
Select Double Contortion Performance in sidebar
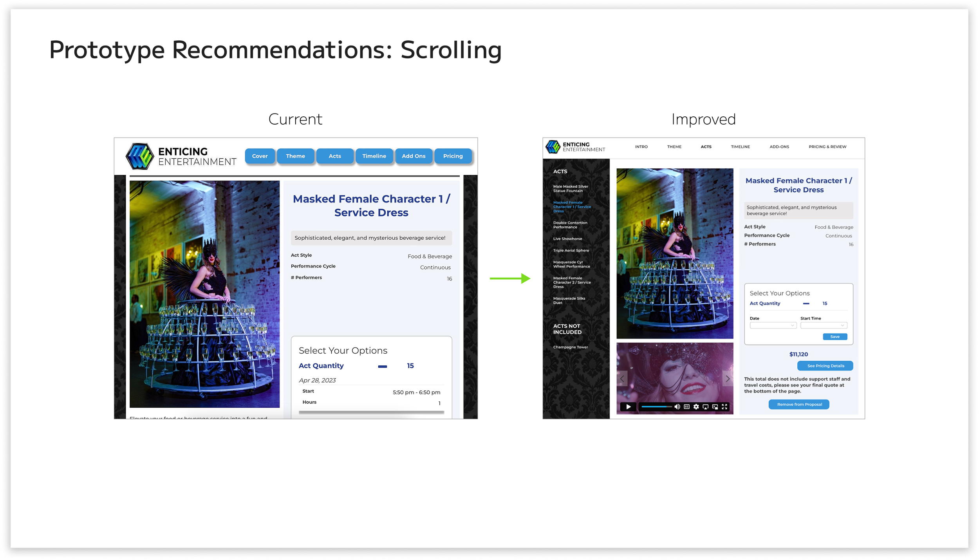[x=570, y=225]
